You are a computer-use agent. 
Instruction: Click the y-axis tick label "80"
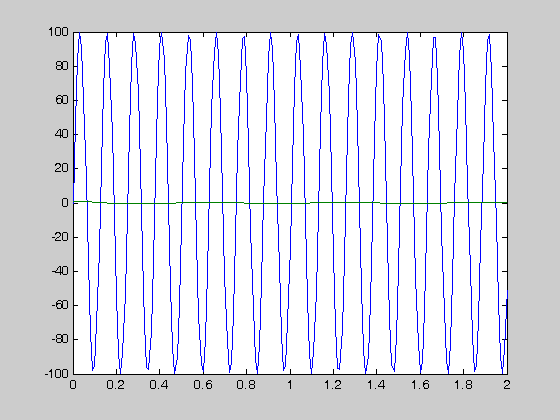pyautogui.click(x=62, y=66)
